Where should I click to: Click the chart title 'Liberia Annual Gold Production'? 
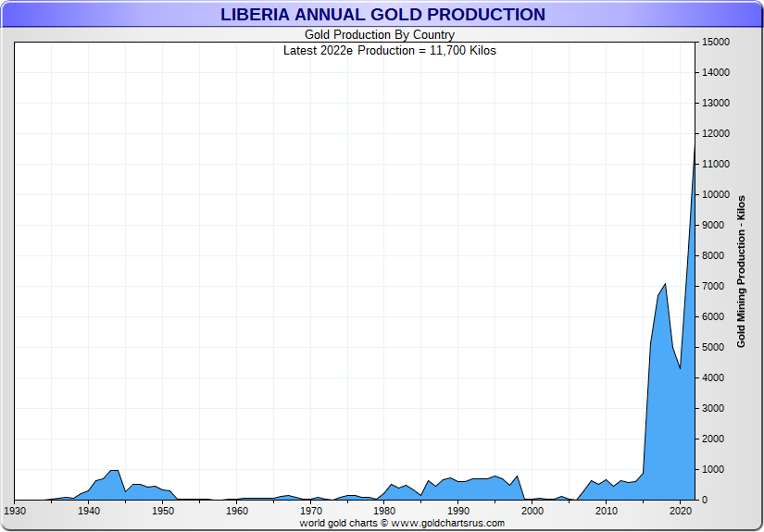[382, 15]
